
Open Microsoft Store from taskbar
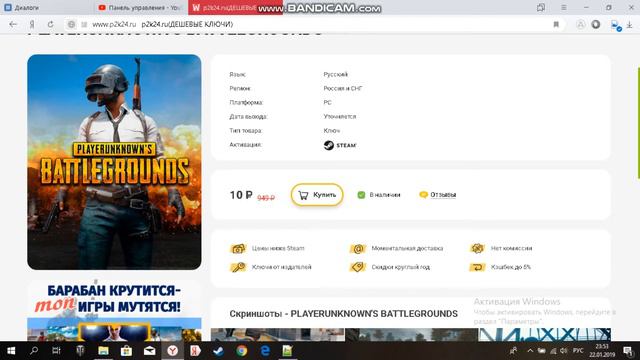[126, 351]
